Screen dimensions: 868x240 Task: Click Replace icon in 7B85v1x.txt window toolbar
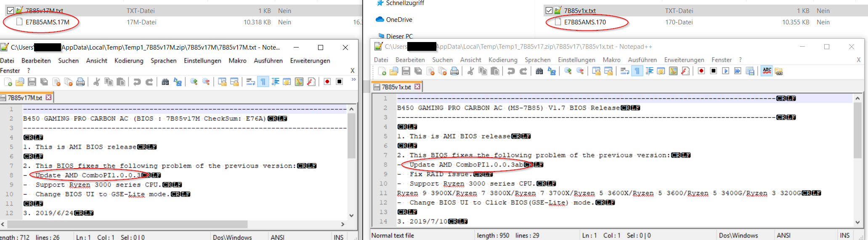click(x=552, y=71)
